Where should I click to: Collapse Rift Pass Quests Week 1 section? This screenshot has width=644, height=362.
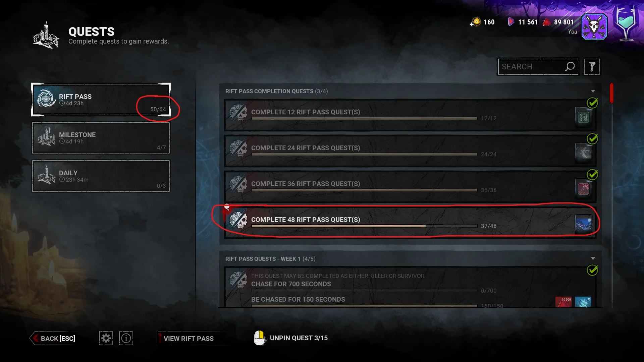tap(593, 258)
